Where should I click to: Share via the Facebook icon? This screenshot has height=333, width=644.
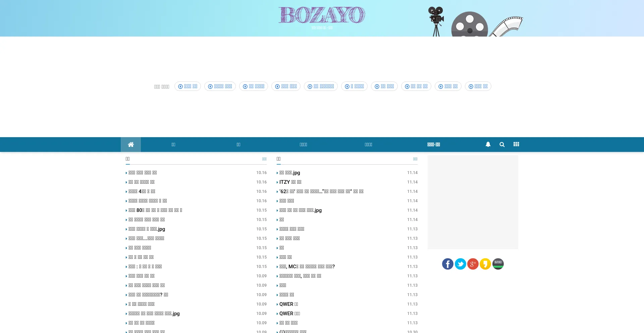point(448,264)
